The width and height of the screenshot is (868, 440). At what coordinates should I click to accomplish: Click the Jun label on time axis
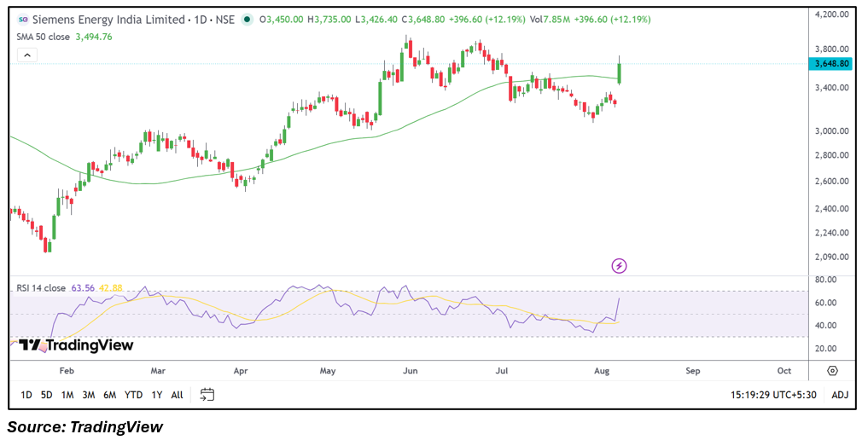pos(411,371)
